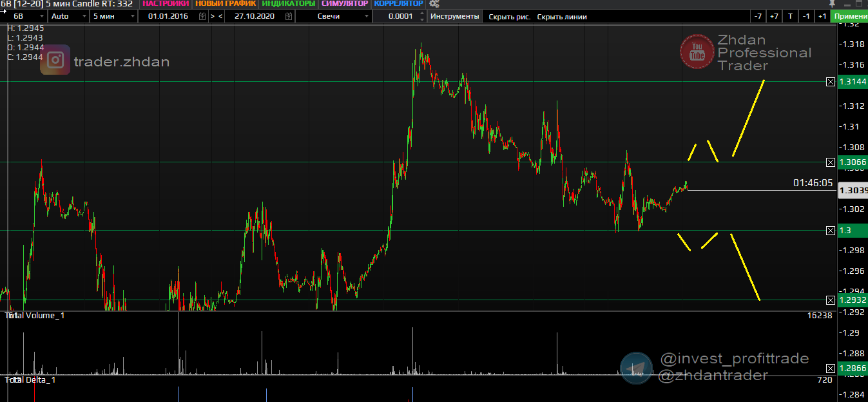Click the +7 days shift button

tap(774, 16)
